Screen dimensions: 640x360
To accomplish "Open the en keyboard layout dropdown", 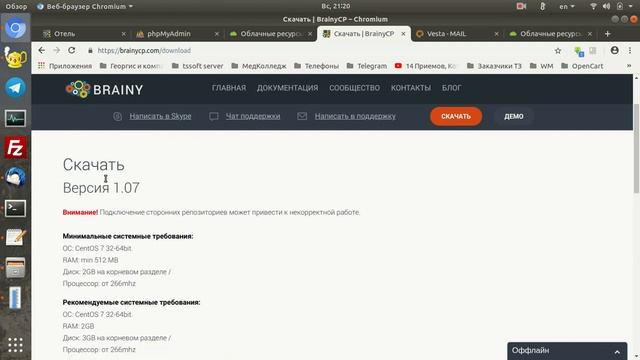I will [x=567, y=6].
